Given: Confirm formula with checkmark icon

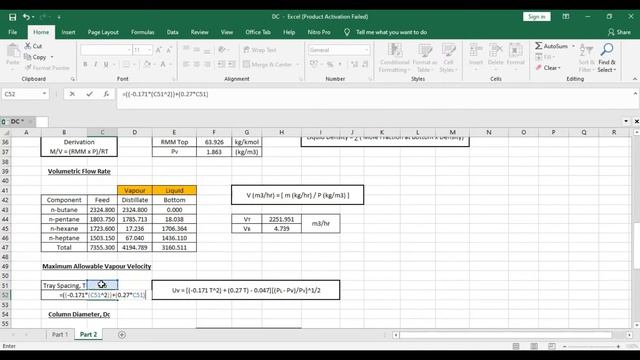Looking at the screenshot, I should 89,94.
